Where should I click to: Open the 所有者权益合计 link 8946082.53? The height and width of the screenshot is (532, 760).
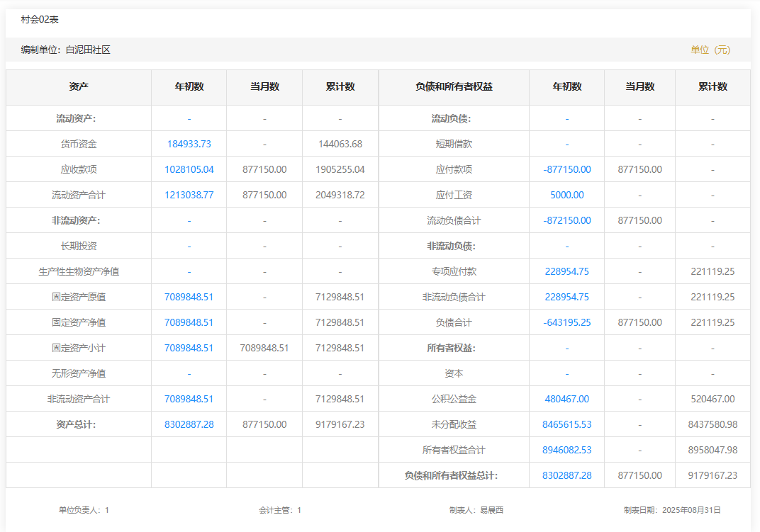[x=566, y=450]
